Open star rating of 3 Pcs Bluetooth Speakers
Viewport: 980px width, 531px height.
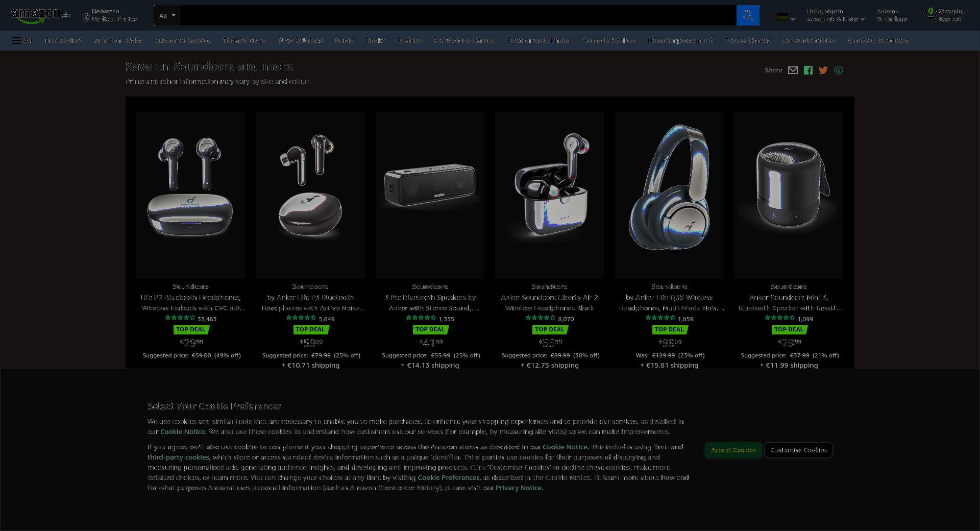pos(421,318)
